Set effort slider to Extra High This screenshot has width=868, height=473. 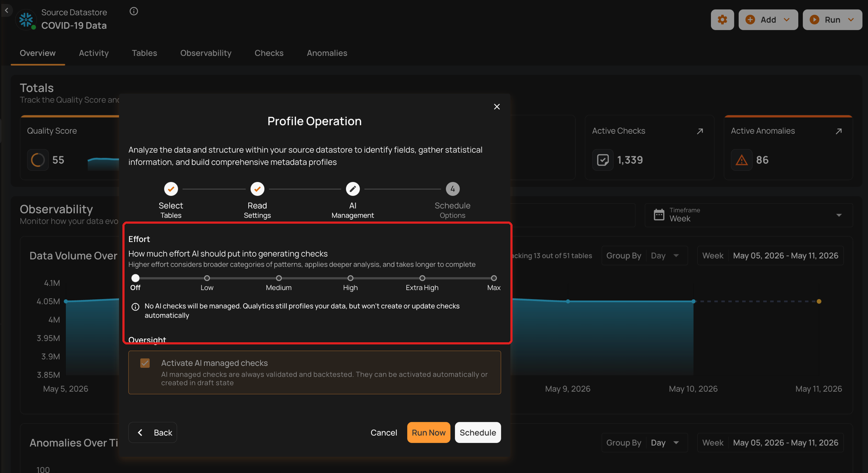click(422, 278)
